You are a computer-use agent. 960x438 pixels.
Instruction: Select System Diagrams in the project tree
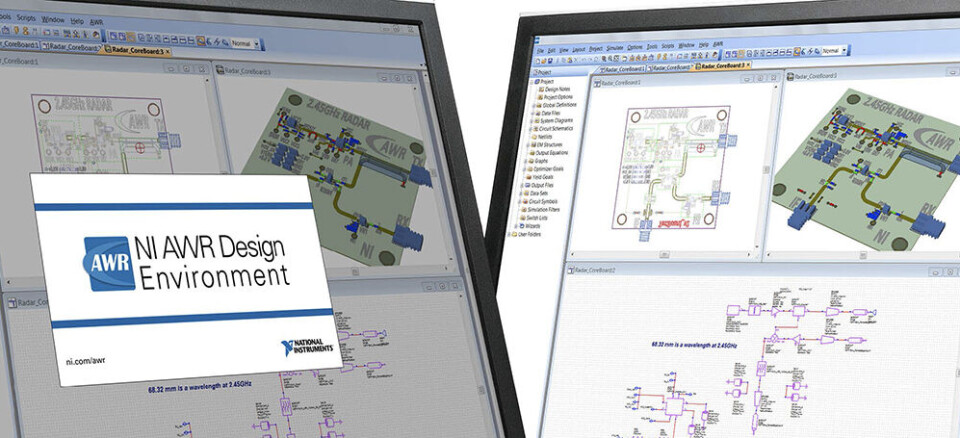pyautogui.click(x=553, y=121)
